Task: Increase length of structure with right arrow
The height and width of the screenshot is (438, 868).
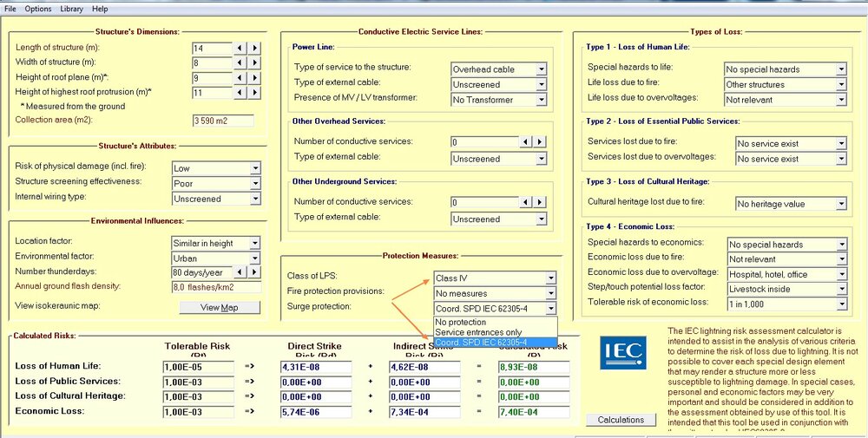Action: coord(253,48)
